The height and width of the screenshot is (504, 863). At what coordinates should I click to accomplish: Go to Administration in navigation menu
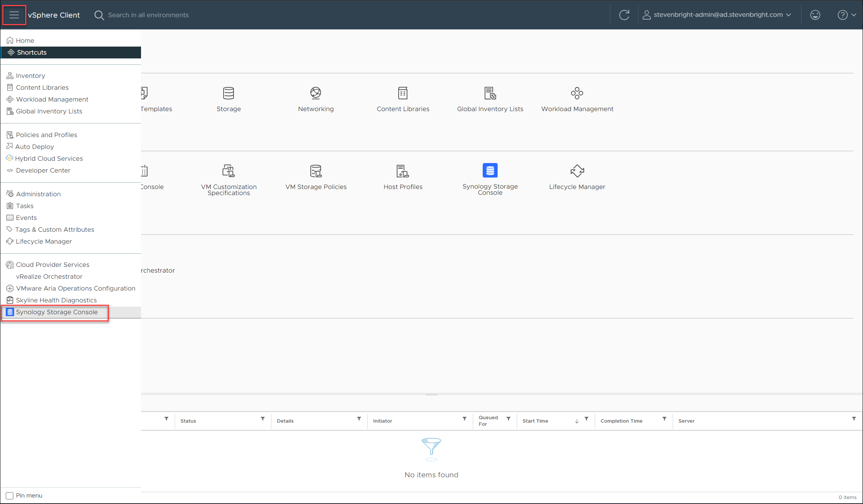tap(38, 194)
